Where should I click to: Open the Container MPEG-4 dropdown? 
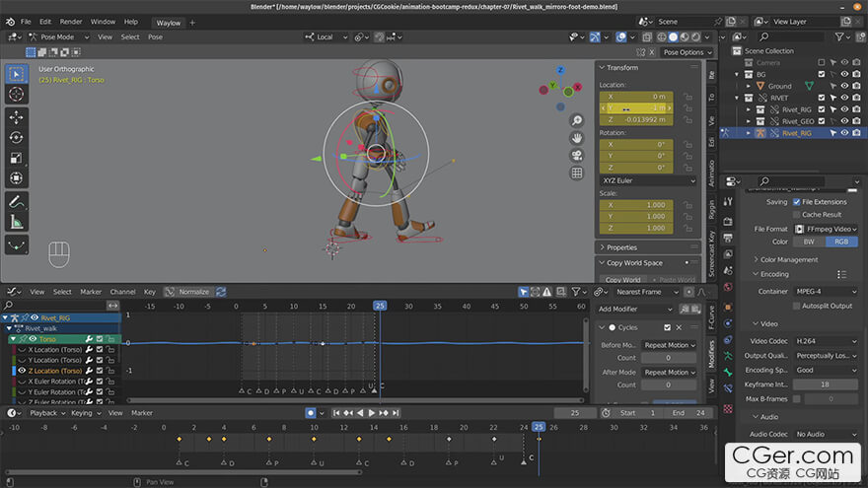826,292
